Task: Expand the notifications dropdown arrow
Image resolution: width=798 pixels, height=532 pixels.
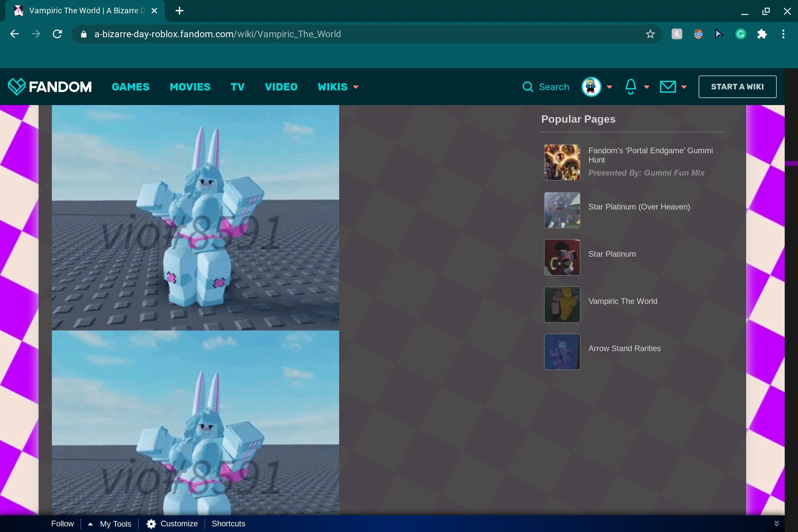Action: [x=647, y=87]
